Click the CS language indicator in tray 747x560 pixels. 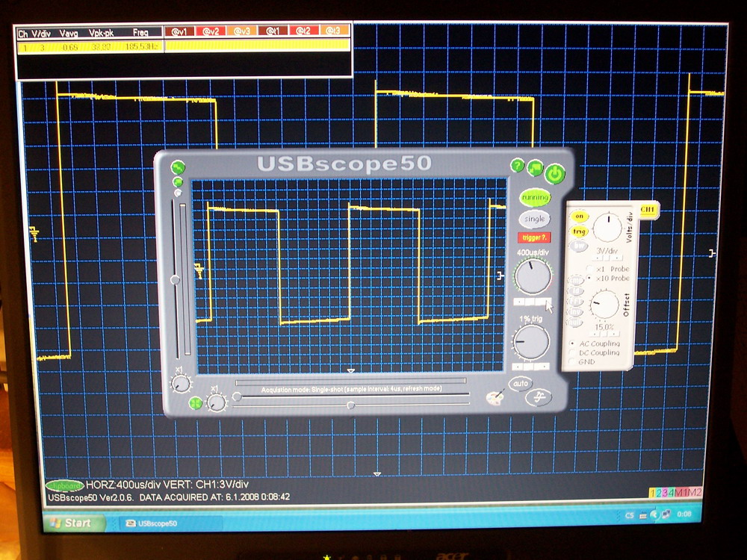[x=629, y=515]
